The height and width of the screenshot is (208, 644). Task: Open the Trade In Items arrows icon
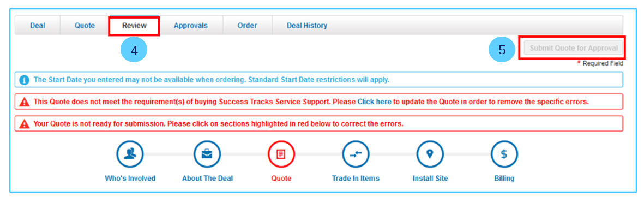356,154
